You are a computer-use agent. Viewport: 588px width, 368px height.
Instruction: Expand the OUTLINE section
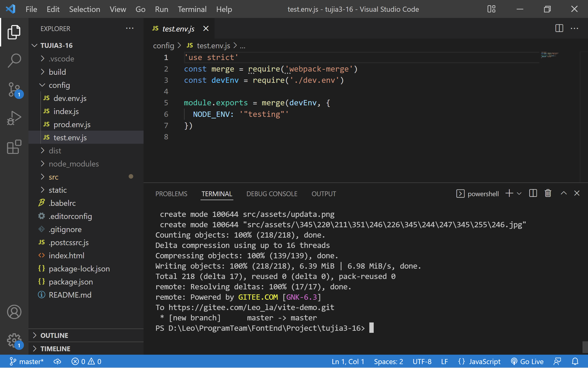coord(86,335)
